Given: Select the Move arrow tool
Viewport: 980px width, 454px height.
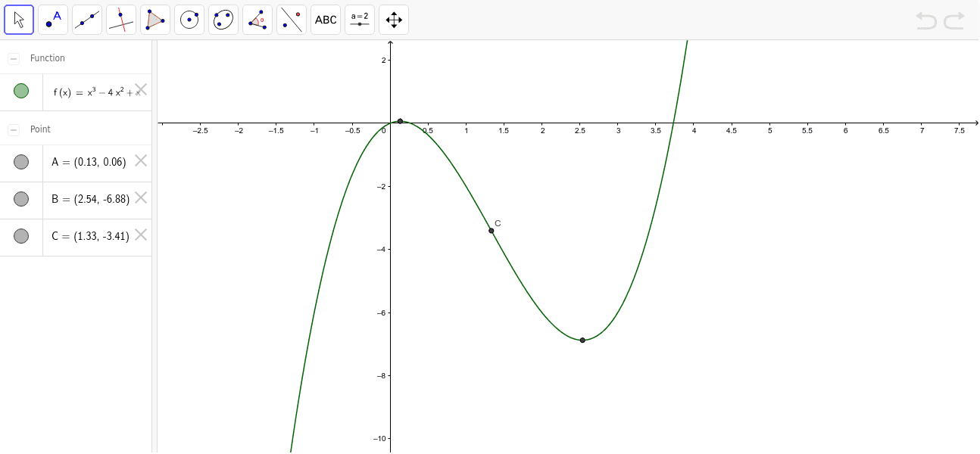Looking at the screenshot, I should click(19, 20).
